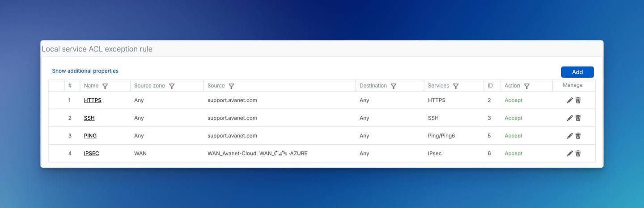
Task: Open the Services column filter
Action: tap(456, 86)
